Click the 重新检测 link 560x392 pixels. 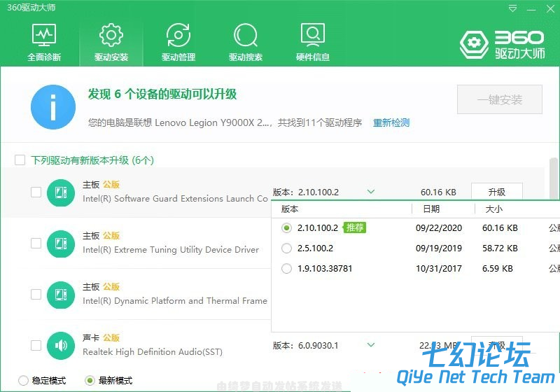391,122
